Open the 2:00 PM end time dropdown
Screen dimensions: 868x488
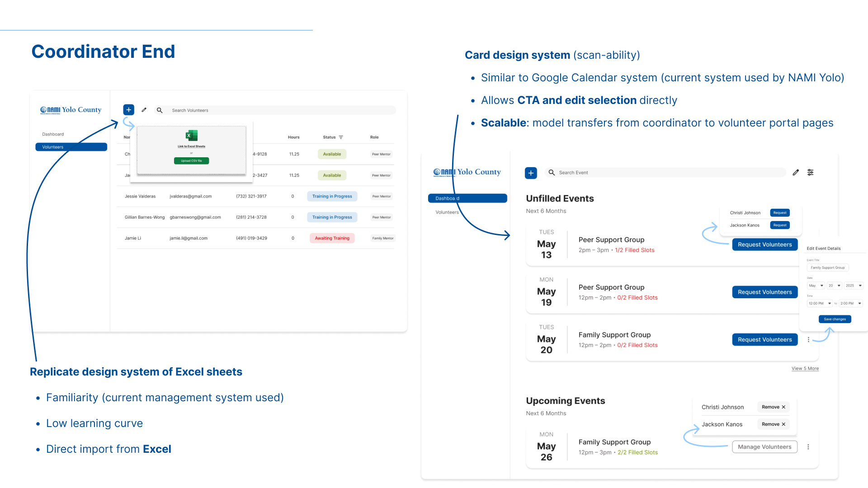(x=851, y=303)
